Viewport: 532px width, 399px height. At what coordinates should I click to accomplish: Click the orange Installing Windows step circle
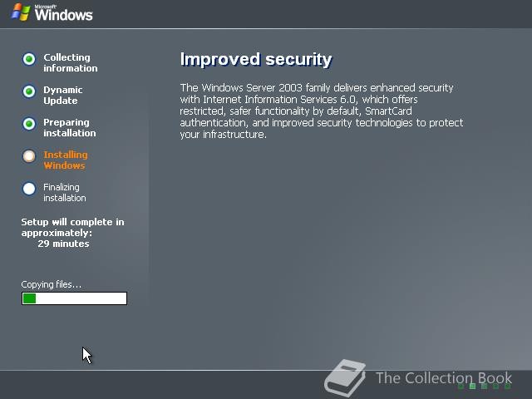(29, 156)
